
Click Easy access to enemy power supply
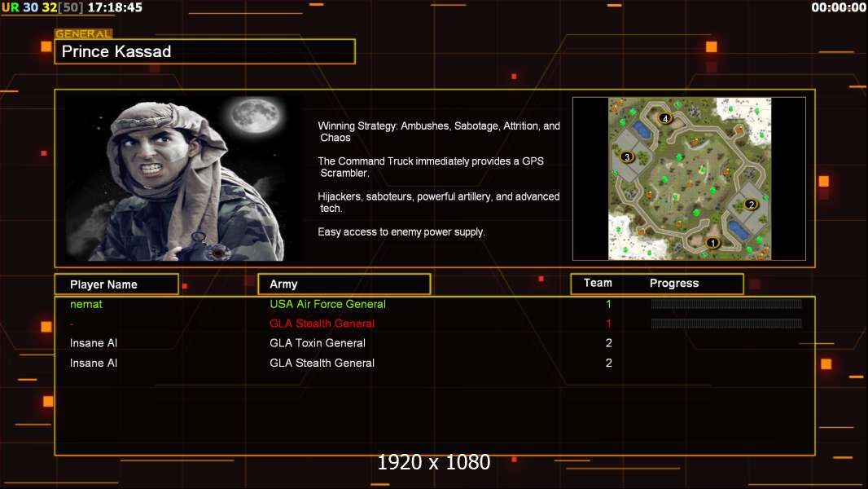(x=401, y=232)
